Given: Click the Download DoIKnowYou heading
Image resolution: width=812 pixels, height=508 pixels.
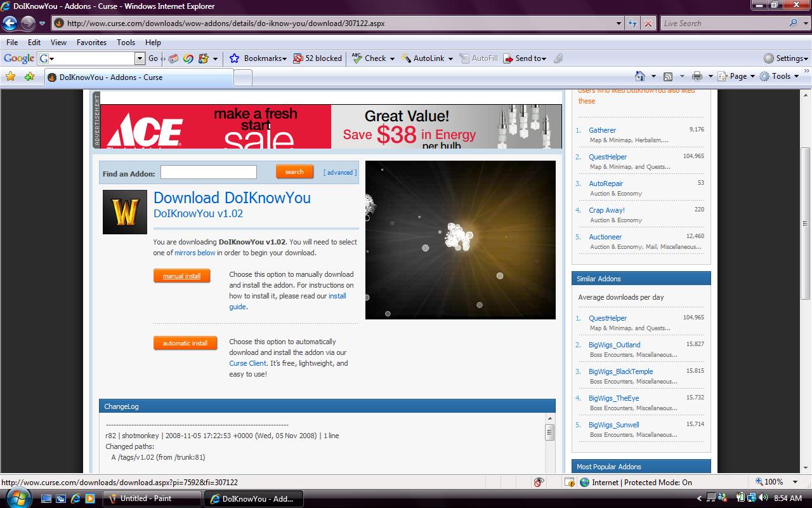Looking at the screenshot, I should (232, 197).
